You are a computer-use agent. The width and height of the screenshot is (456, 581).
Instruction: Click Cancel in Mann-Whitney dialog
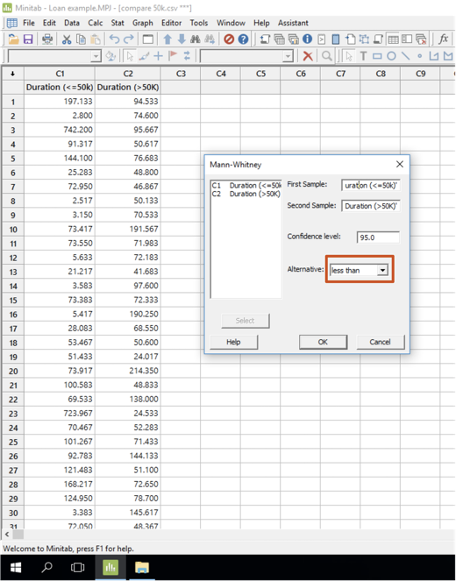pyautogui.click(x=380, y=342)
